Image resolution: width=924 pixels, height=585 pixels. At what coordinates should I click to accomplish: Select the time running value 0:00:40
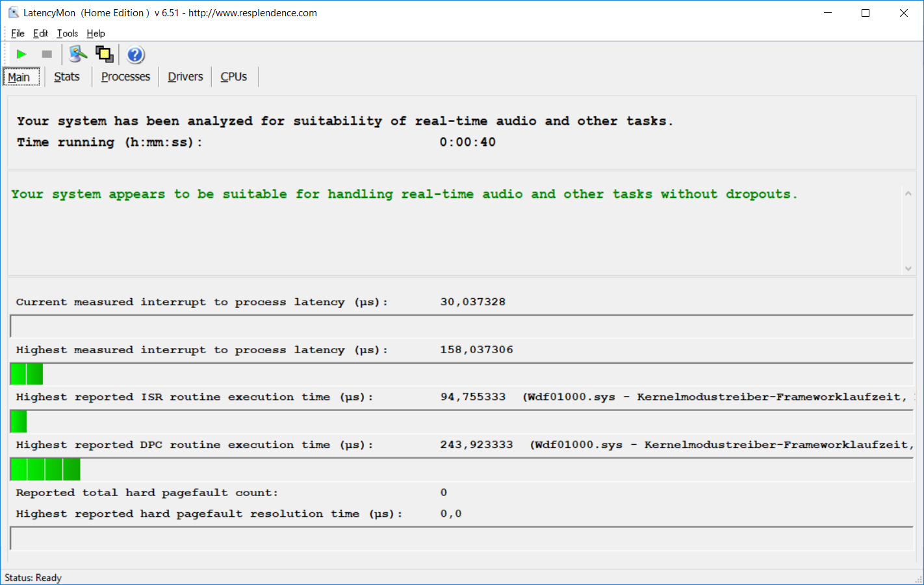tap(467, 142)
